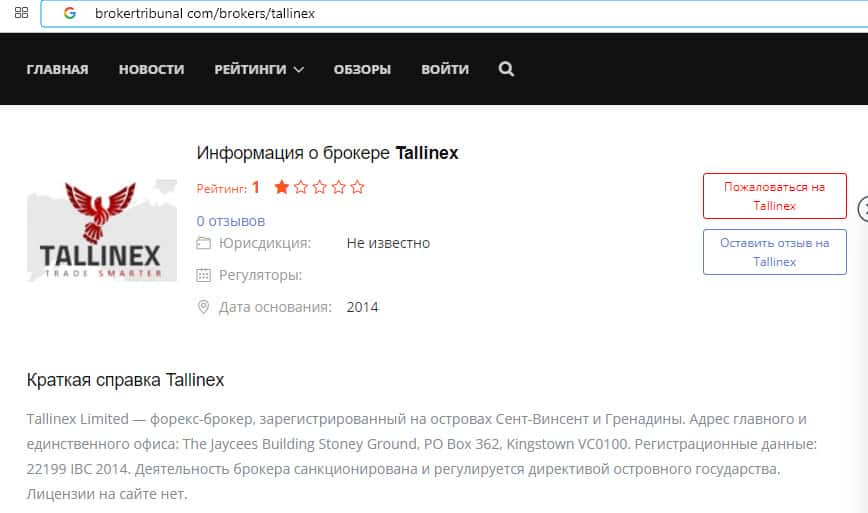Click the founding year '2014'
Image resolution: width=868 pixels, height=513 pixels.
click(363, 307)
